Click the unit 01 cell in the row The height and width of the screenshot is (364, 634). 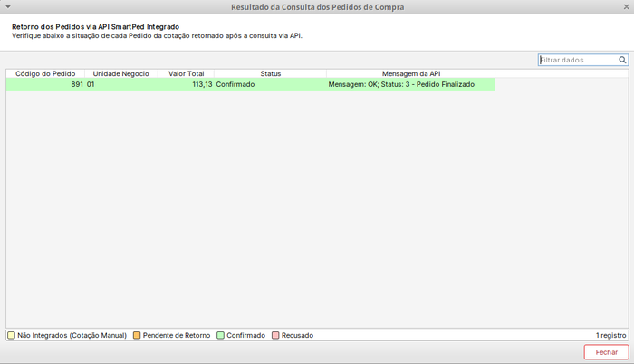click(x=121, y=84)
